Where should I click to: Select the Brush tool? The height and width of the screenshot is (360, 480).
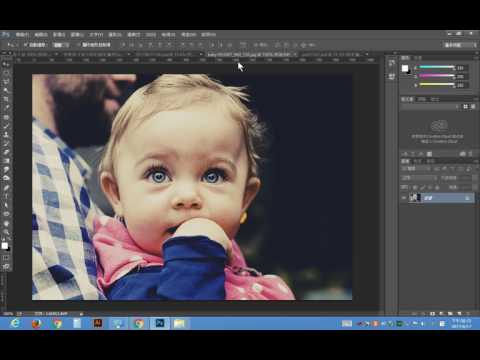(6, 126)
